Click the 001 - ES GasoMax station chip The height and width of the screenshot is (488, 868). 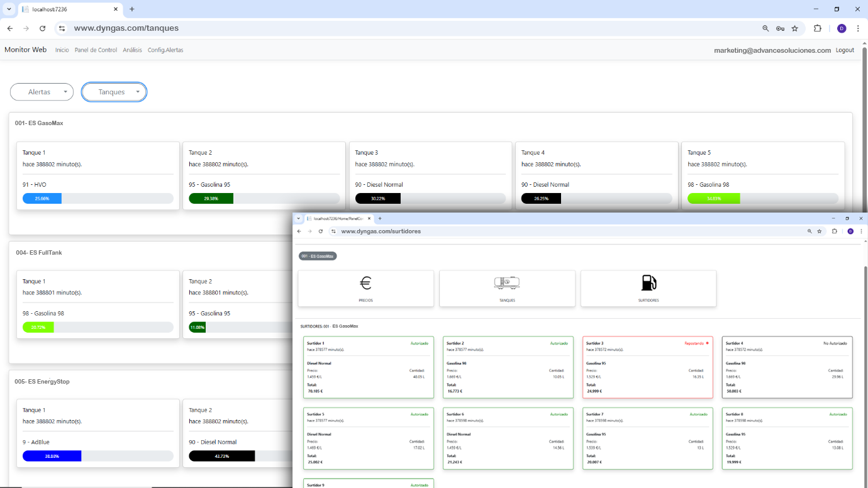[318, 256]
